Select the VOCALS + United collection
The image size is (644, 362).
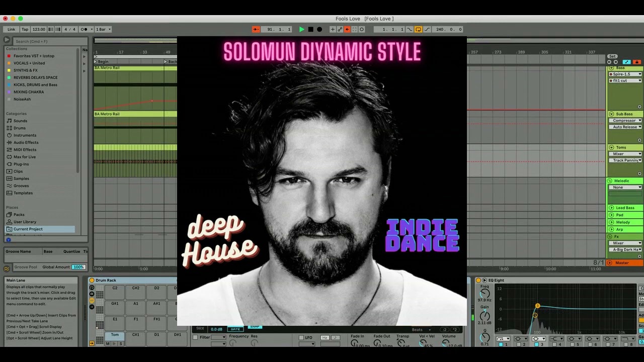tap(29, 63)
